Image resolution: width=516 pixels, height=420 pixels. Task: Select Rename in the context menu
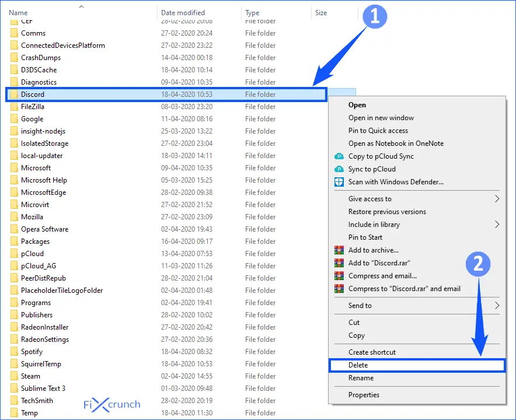[361, 378]
